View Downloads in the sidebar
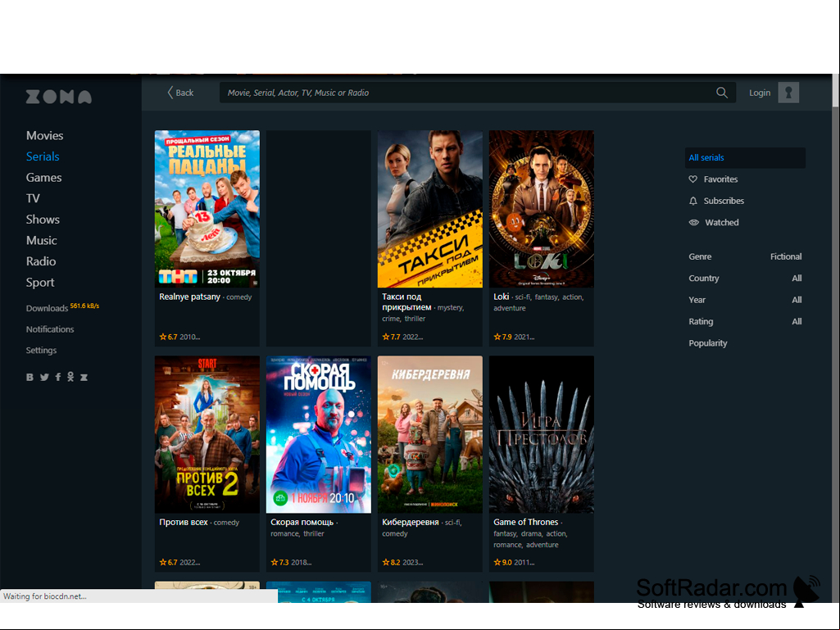 point(48,308)
